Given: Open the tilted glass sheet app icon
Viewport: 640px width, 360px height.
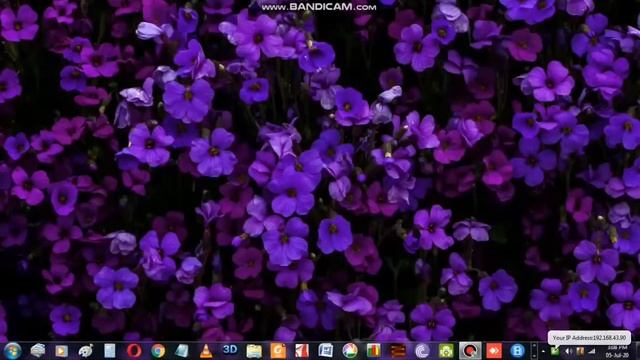Looking at the screenshot, I should pyautogui.click(x=182, y=351).
